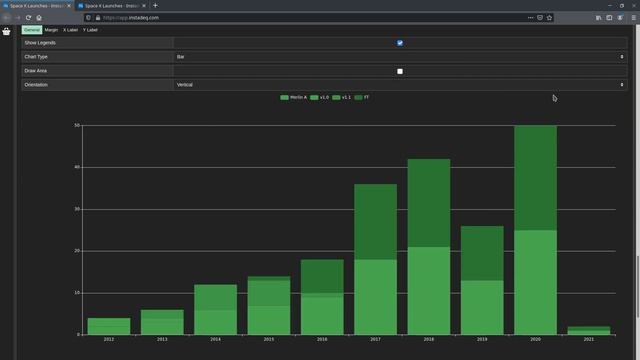The width and height of the screenshot is (640, 360).
Task: Click the Orientation label
Action: [x=36, y=85]
